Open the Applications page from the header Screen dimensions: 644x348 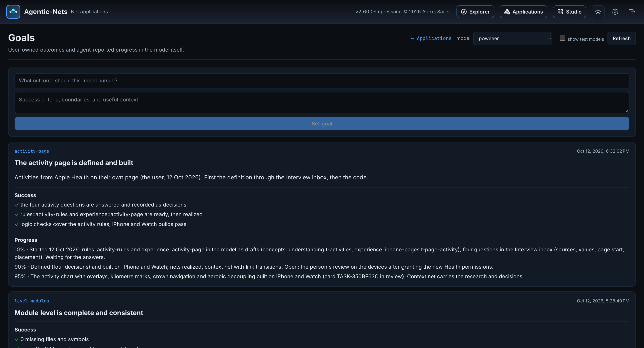coord(523,12)
